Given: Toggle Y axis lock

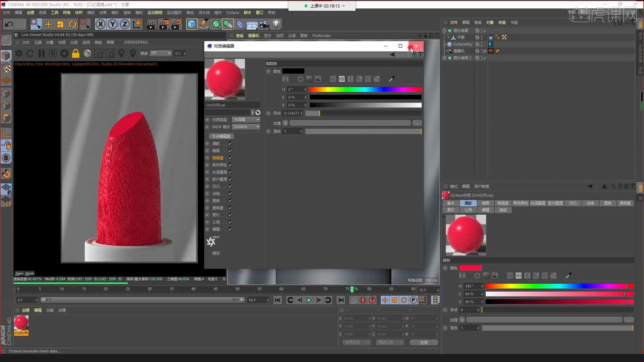Looking at the screenshot, I should click(113, 24).
